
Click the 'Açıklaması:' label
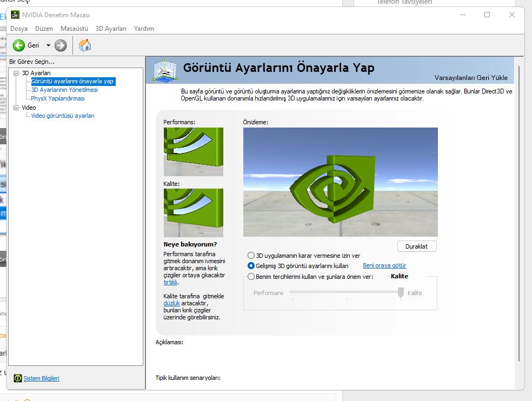pos(169,342)
